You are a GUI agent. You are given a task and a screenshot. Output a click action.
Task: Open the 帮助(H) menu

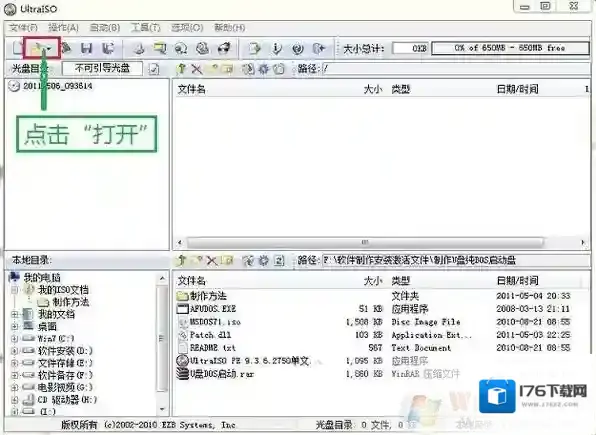(x=230, y=28)
